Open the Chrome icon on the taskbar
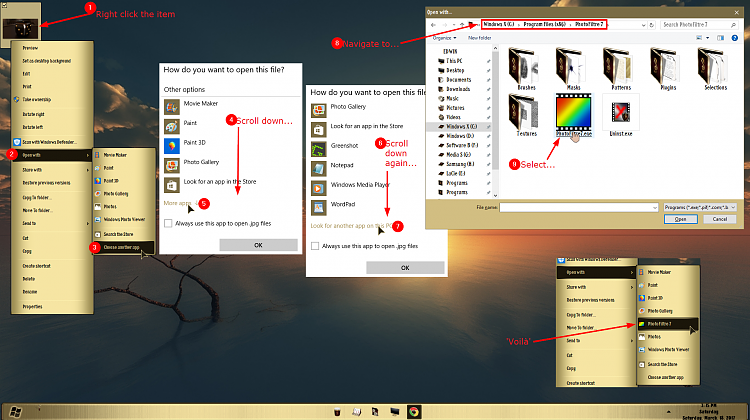The width and height of the screenshot is (750, 420). pyautogui.click(x=414, y=412)
